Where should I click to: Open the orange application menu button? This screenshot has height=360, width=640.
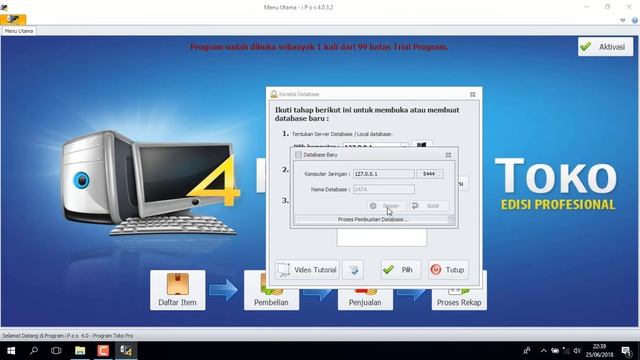[x=13, y=19]
